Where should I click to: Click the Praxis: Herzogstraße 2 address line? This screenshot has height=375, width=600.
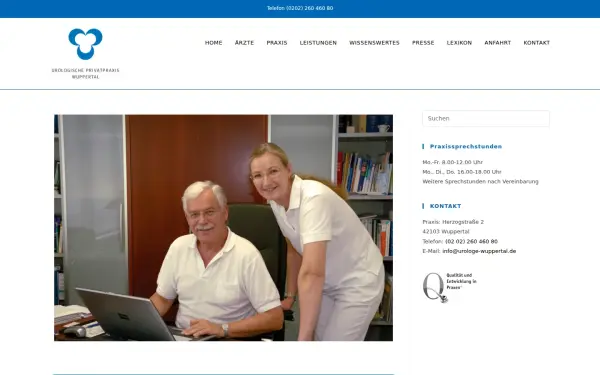(453, 222)
